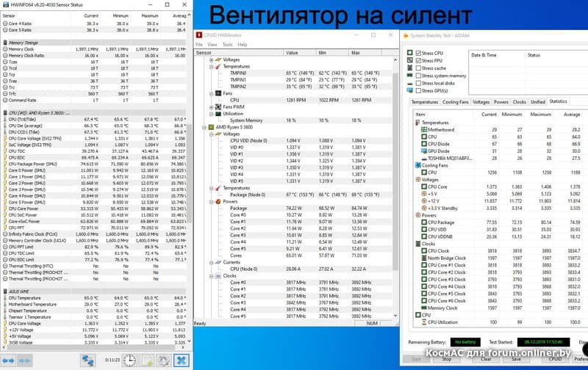Click the AIDA64 Save button
The width and height of the screenshot is (588, 370).
[x=516, y=359]
